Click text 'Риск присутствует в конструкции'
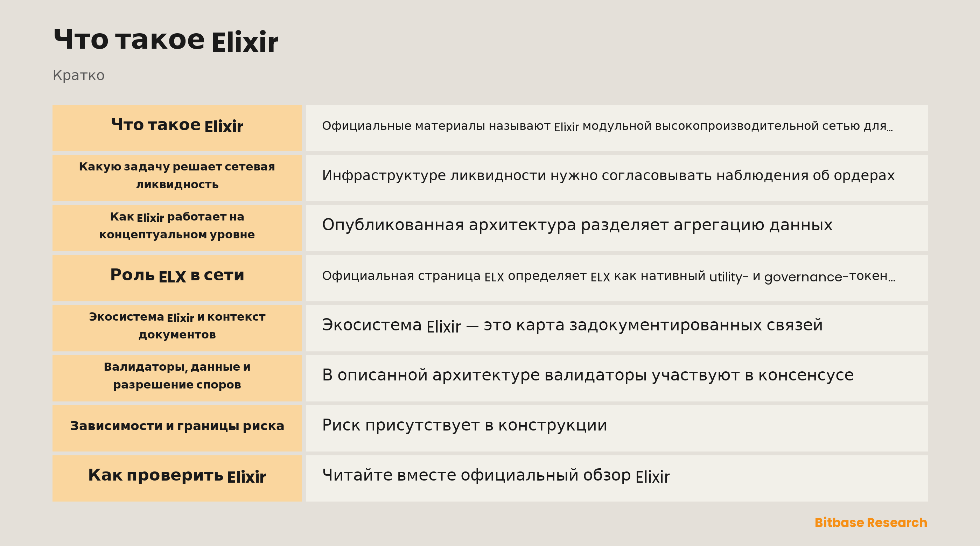Image resolution: width=980 pixels, height=546 pixels. (x=464, y=425)
